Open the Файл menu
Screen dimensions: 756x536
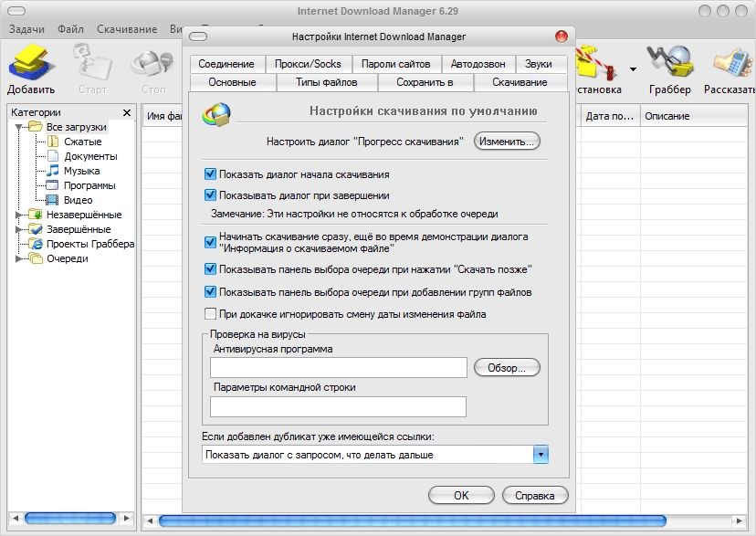pyautogui.click(x=70, y=29)
